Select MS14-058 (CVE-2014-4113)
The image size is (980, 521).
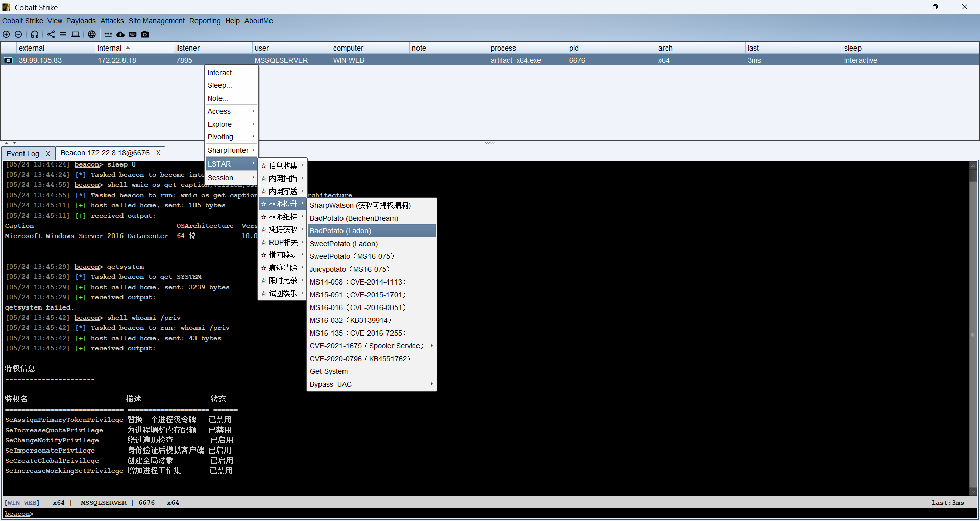tap(372, 282)
